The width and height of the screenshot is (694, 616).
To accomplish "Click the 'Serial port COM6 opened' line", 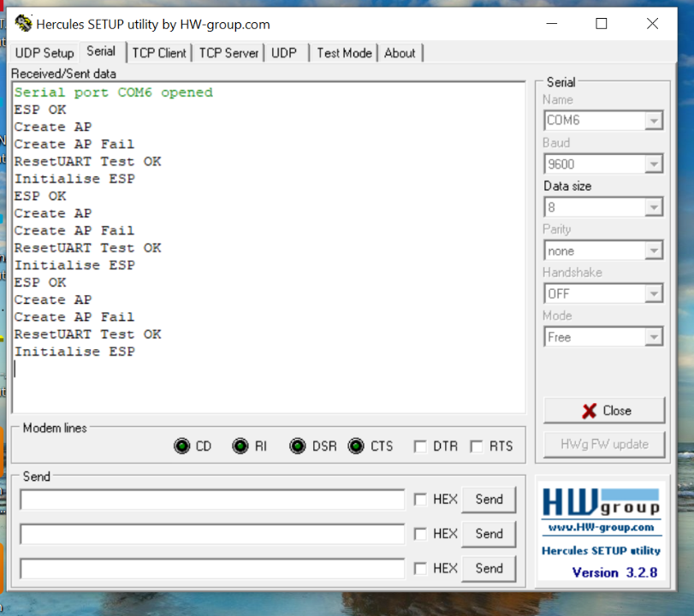I will [113, 92].
